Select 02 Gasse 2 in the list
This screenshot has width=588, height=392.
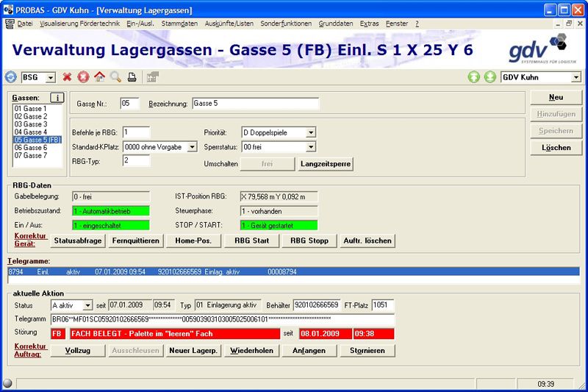pyautogui.click(x=37, y=116)
